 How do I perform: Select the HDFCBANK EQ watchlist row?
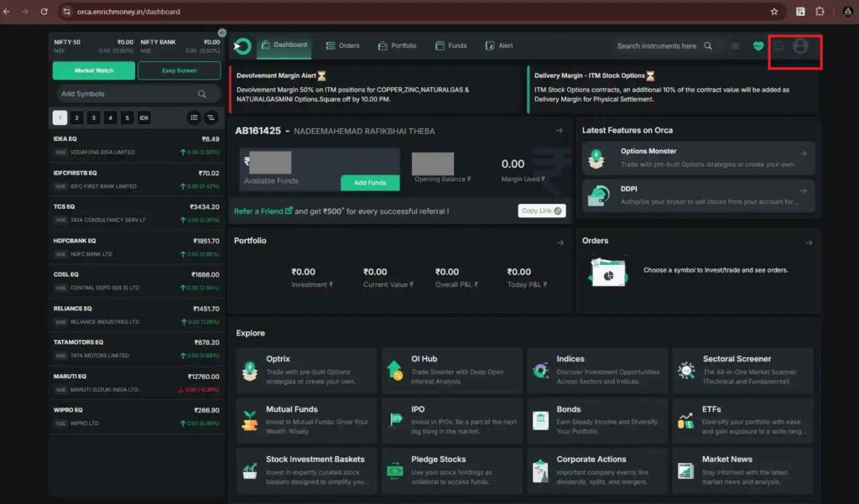coord(137,247)
